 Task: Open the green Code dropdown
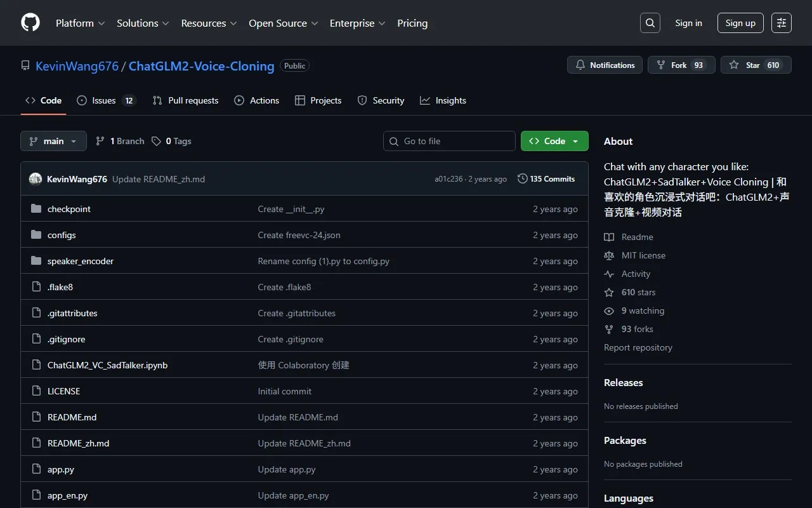click(x=554, y=141)
